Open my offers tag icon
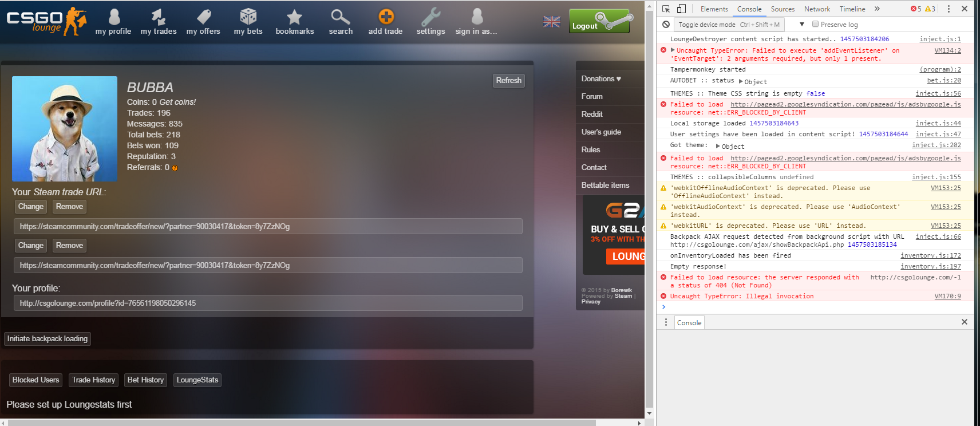This screenshot has width=980, height=426. coord(204,16)
